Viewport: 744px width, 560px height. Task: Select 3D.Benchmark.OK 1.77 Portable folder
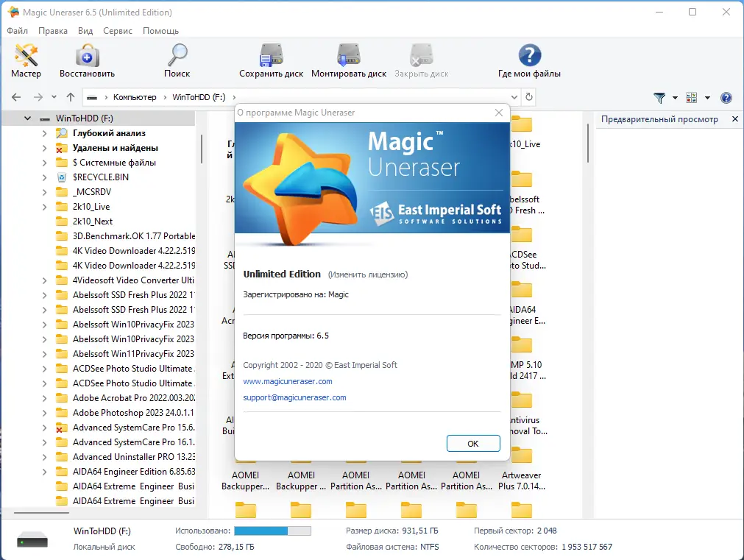134,236
